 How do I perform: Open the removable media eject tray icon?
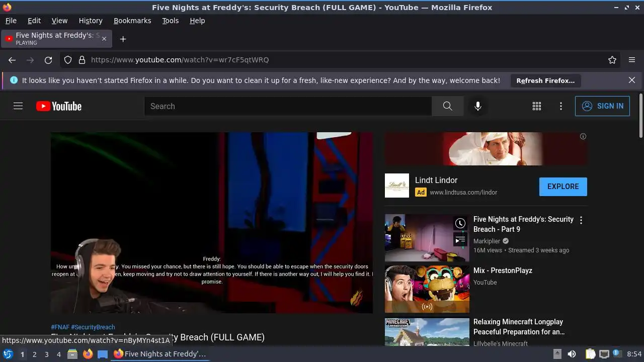(x=557, y=354)
